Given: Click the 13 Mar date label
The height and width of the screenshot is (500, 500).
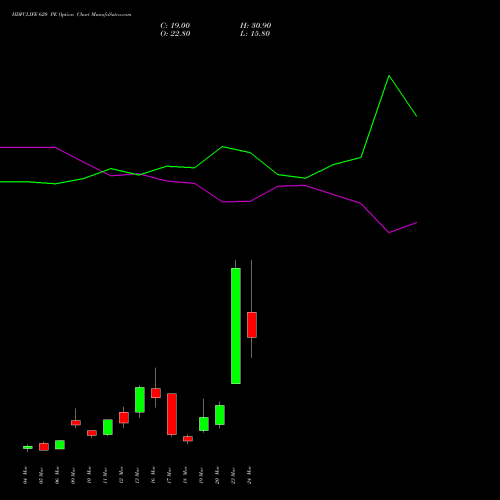Looking at the screenshot, I should point(138,475).
